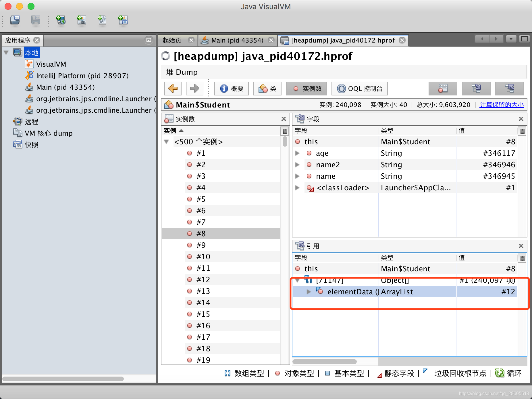Click Add Application Snapshot toolbar icon
This screenshot has width=532, height=399.
tap(123, 20)
